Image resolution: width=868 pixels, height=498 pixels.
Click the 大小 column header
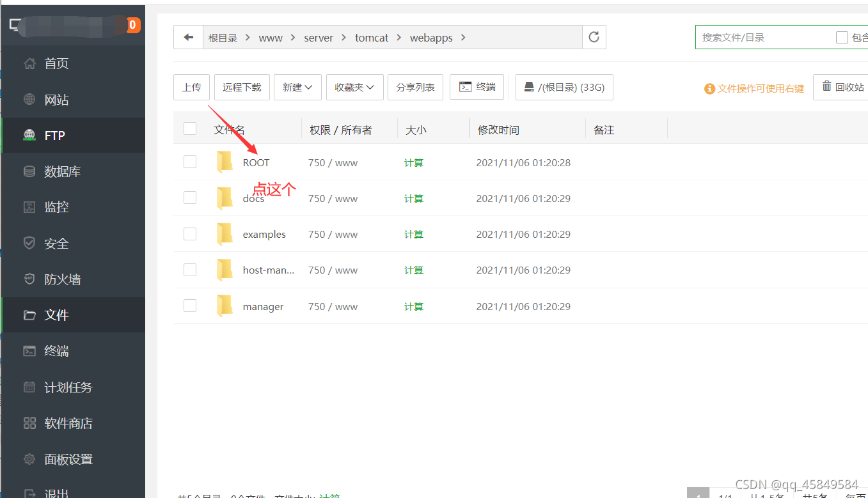click(x=416, y=130)
